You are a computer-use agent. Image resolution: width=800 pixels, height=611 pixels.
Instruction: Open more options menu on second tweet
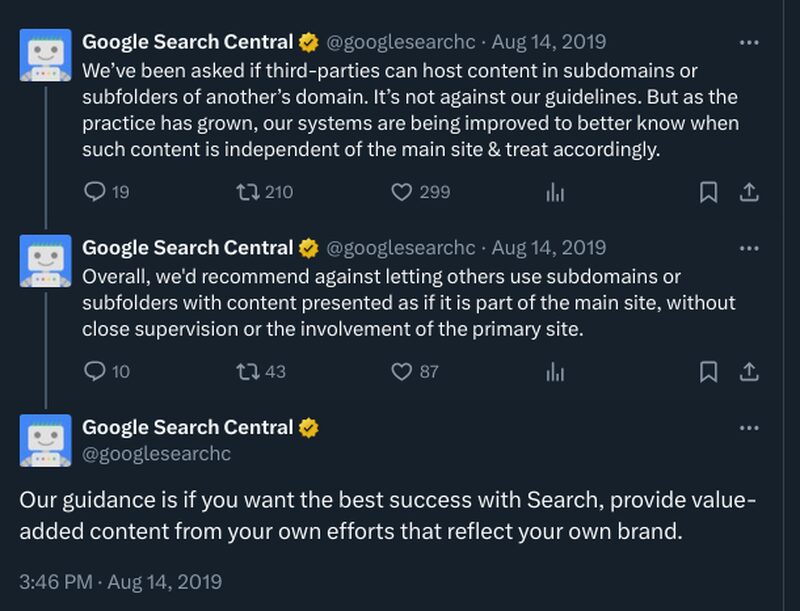pos(748,248)
